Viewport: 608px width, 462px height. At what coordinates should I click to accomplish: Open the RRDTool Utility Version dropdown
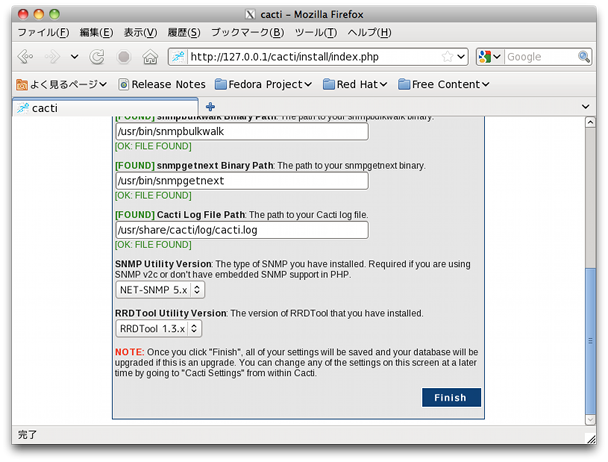tap(158, 328)
